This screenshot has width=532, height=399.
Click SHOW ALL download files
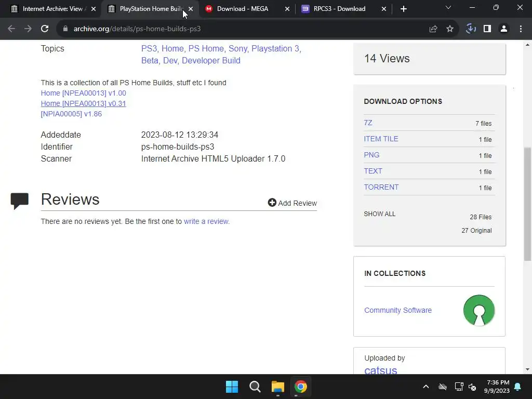point(380,214)
